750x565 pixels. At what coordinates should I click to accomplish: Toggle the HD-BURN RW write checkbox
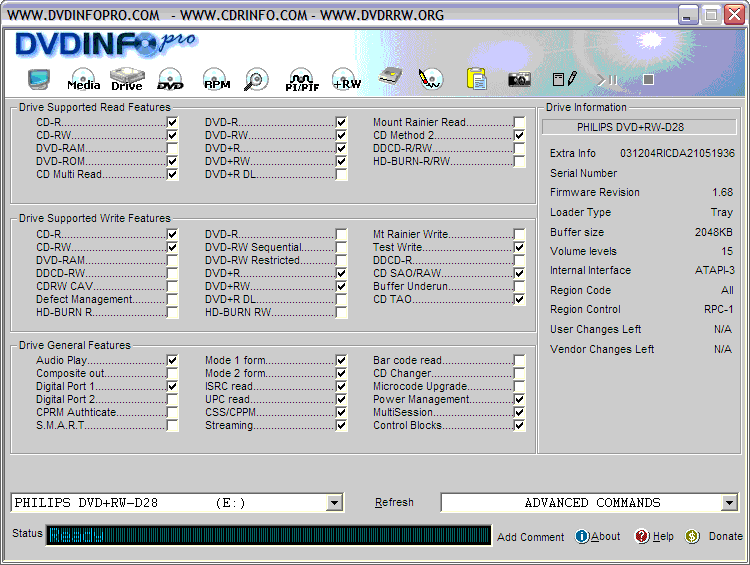click(342, 312)
